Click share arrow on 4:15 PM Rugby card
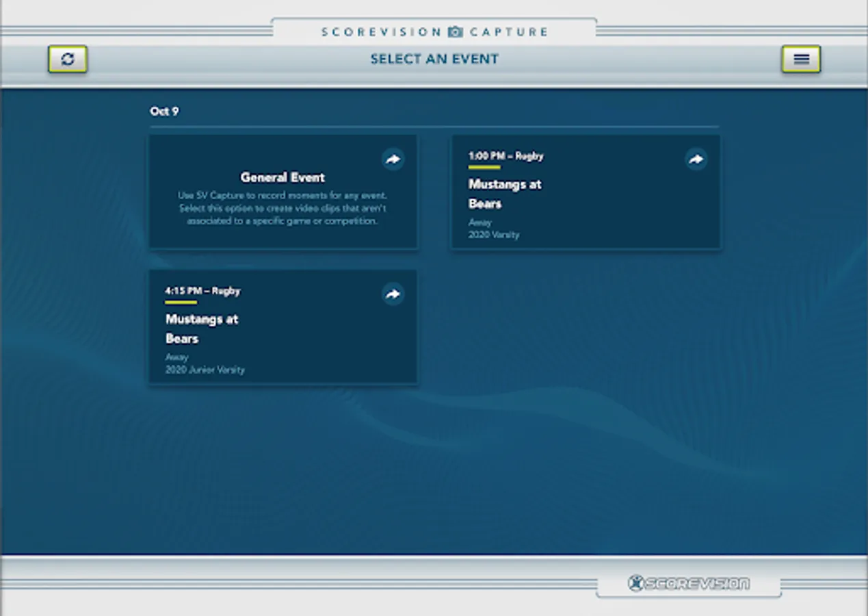868x616 pixels. pos(393,294)
